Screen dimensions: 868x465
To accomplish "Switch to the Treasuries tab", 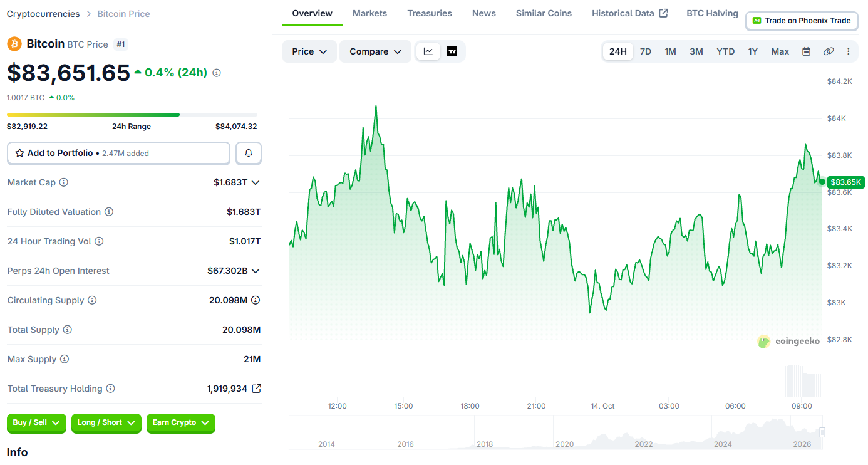I will (x=430, y=13).
